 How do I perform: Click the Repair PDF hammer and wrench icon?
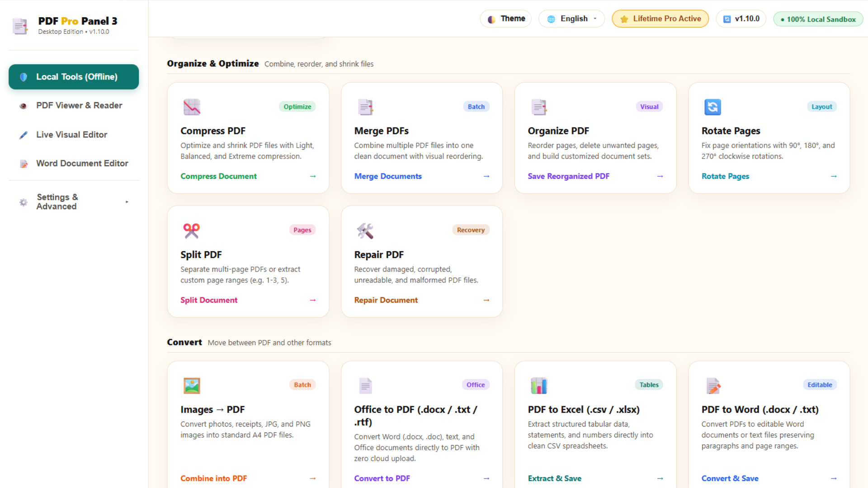click(365, 231)
